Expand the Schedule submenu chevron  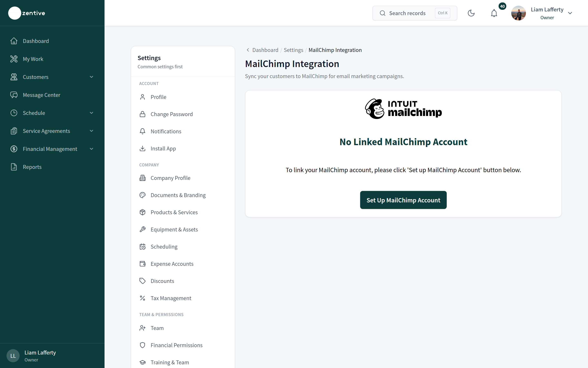pos(92,113)
